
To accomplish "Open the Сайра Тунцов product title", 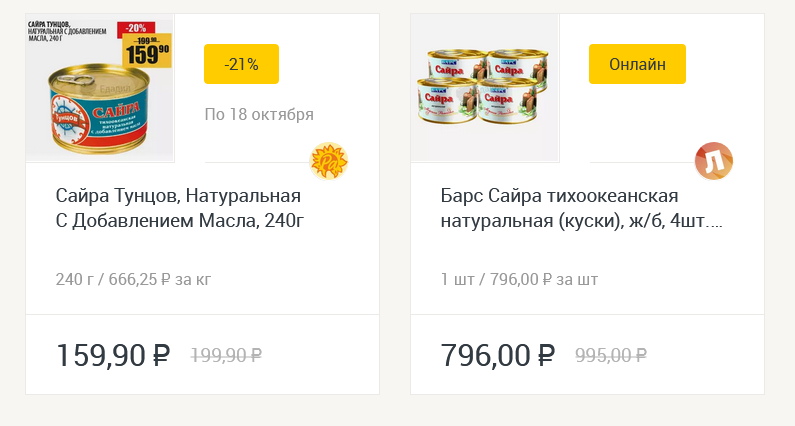I will (x=178, y=207).
